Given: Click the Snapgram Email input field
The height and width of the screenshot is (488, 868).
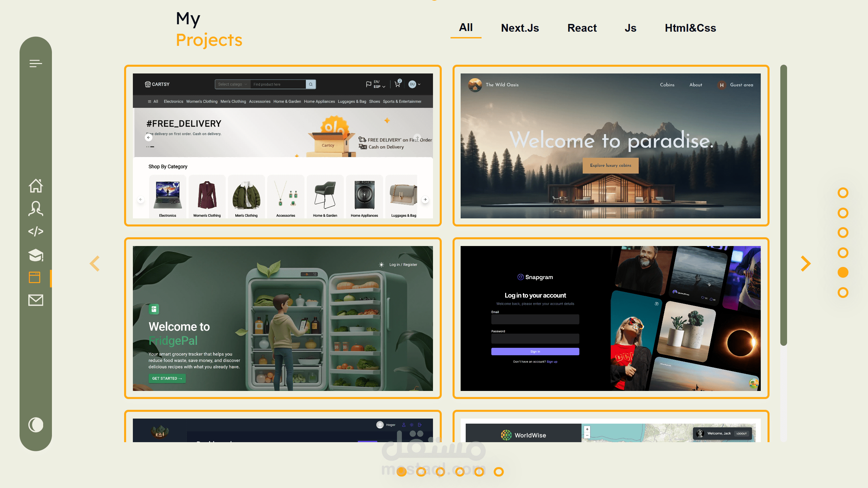Looking at the screenshot, I should pos(535,319).
